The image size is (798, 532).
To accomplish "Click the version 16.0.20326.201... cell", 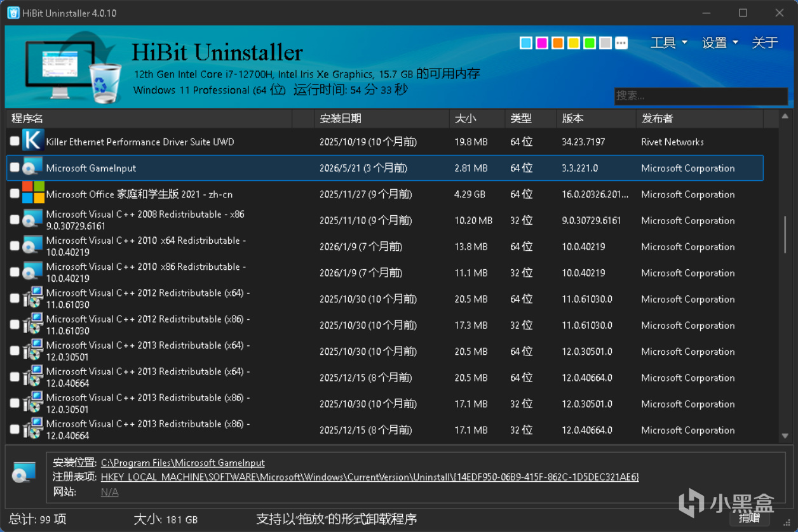I will [x=596, y=194].
